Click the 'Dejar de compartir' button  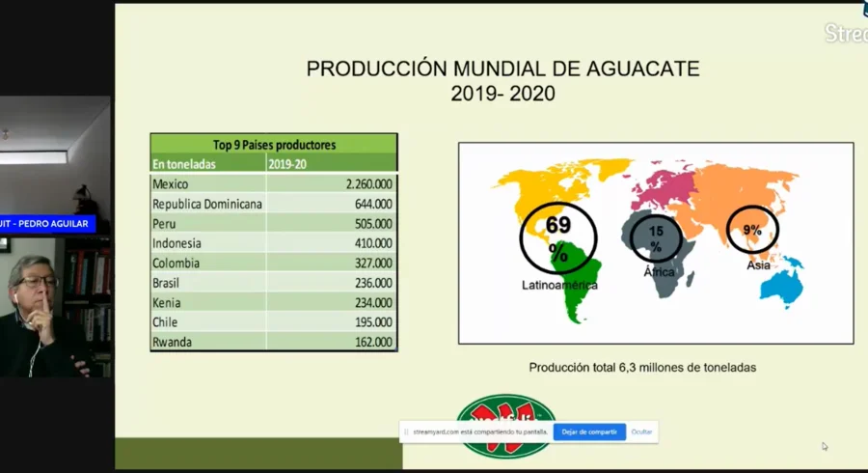[589, 432]
